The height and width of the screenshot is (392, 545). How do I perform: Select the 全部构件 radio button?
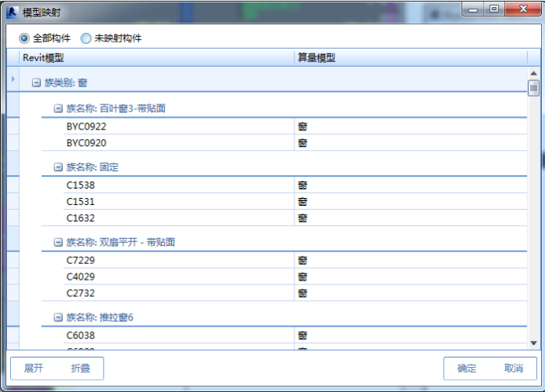click(x=24, y=38)
